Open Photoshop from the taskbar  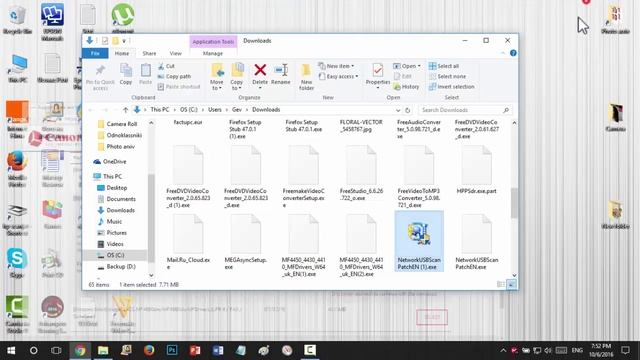click(x=172, y=351)
